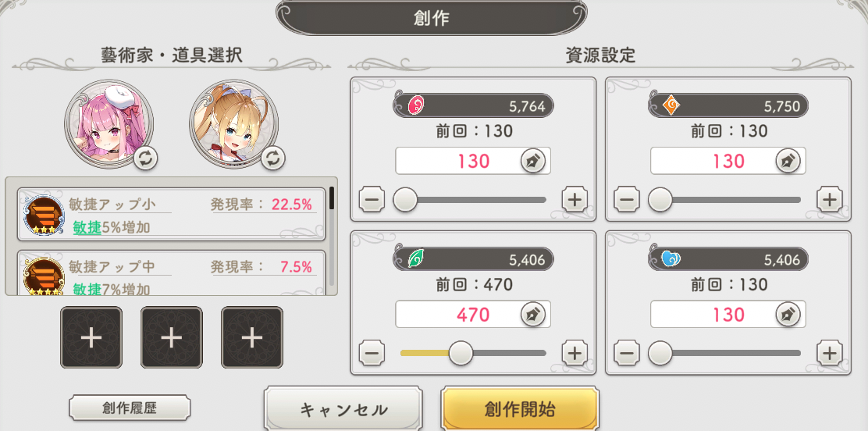868x431 pixels.
Task: Swap the blonde artist via refresh icon
Action: click(x=273, y=159)
